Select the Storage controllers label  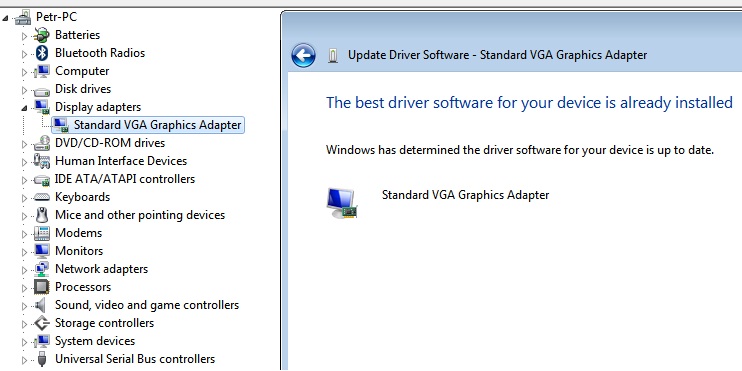pyautogui.click(x=105, y=323)
